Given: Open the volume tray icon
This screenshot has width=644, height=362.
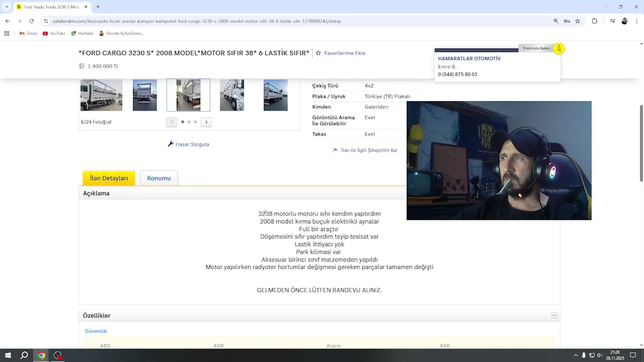Looking at the screenshot, I should click(x=599, y=355).
